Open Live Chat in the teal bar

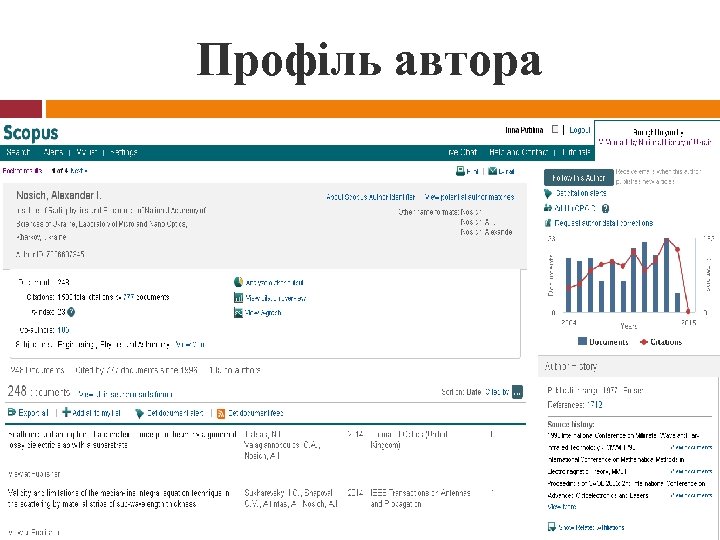[x=462, y=152]
